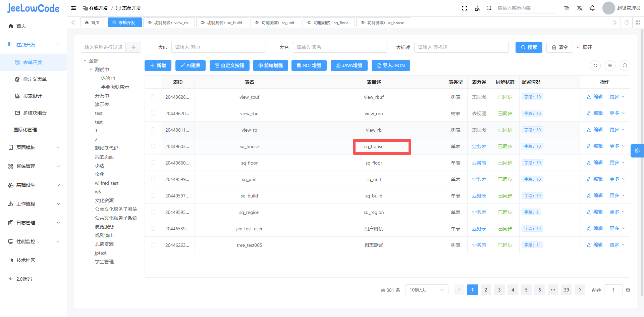Select the sq_house row radio button
This screenshot has height=317, width=644.
coord(153,146)
